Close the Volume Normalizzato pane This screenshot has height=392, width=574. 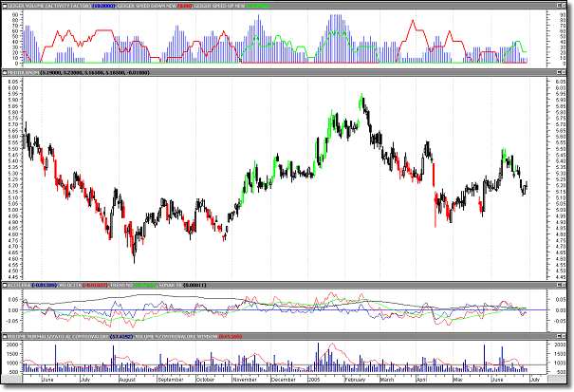coord(565,335)
